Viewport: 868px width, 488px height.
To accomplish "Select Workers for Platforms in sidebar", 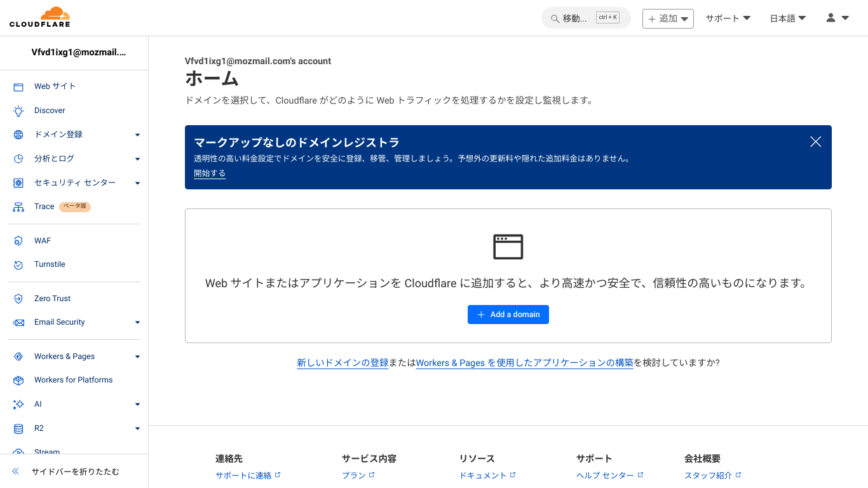I will [x=74, y=380].
